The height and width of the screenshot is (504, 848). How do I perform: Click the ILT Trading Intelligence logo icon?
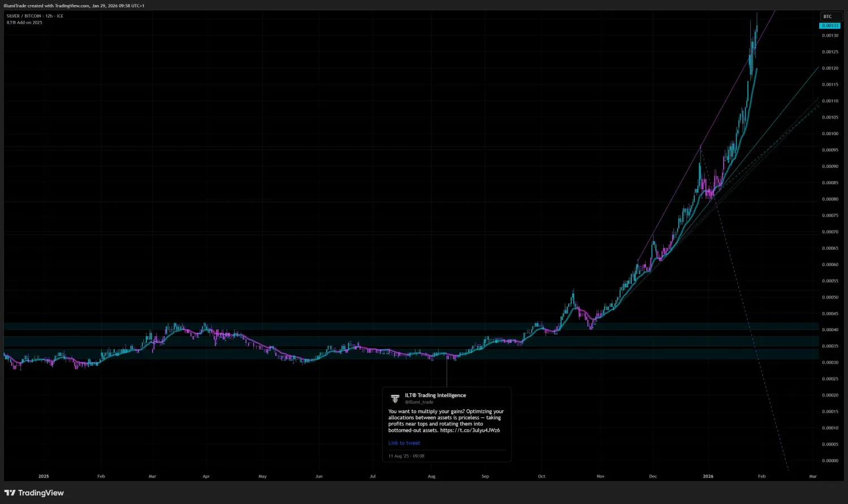tap(395, 398)
